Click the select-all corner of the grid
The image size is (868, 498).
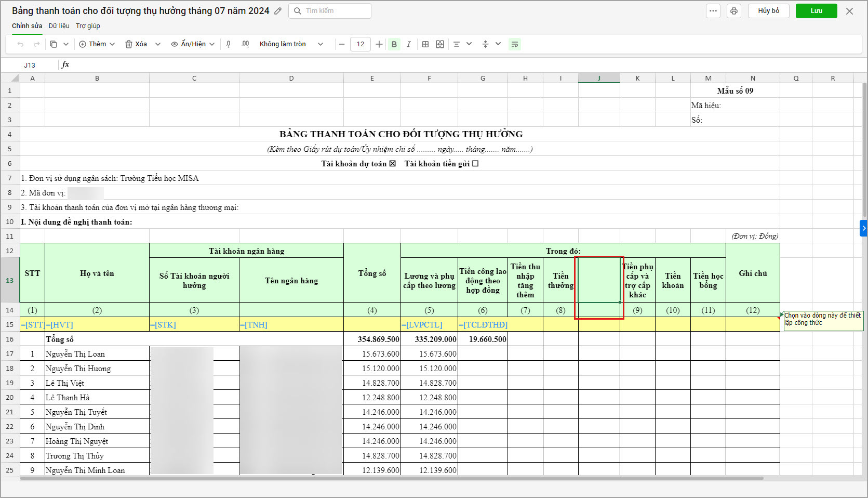10,78
